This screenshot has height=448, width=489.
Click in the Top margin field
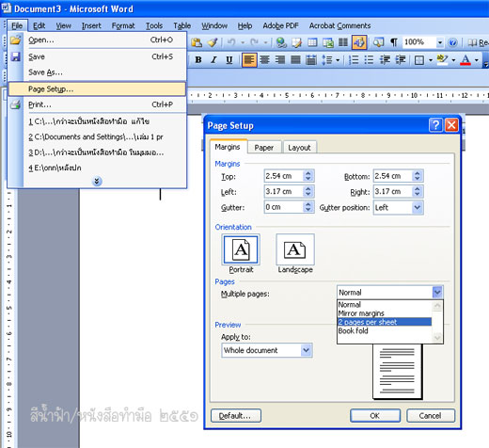(x=284, y=176)
